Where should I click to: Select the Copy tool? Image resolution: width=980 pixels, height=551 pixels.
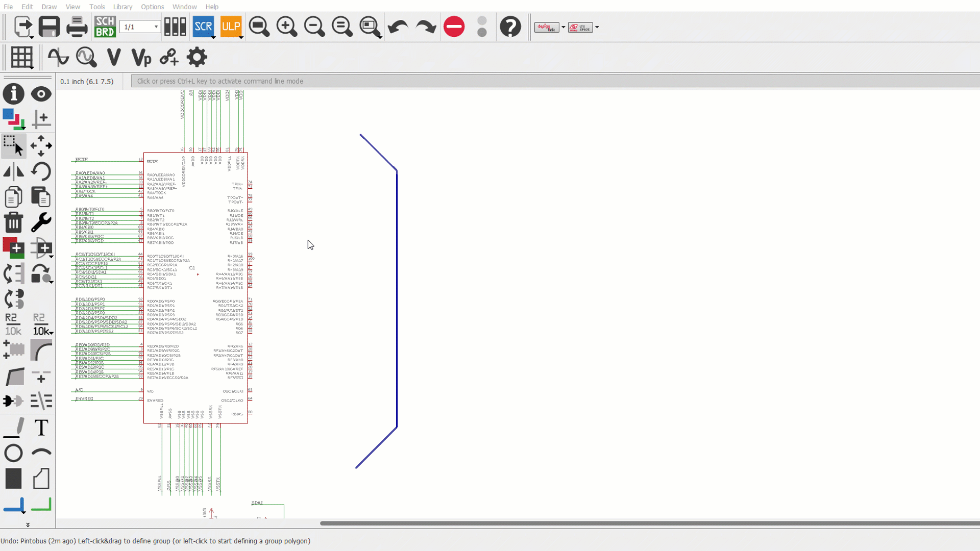pyautogui.click(x=14, y=196)
